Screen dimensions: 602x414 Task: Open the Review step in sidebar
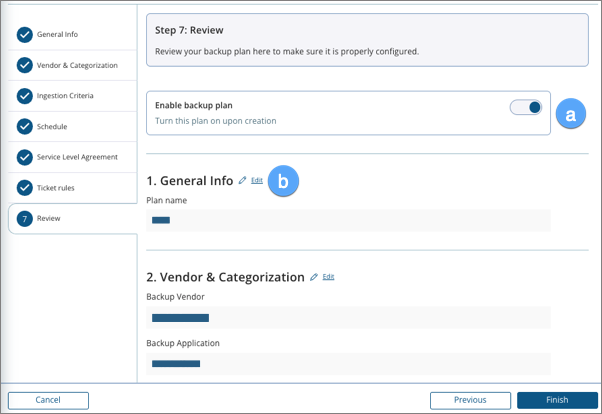[48, 219]
